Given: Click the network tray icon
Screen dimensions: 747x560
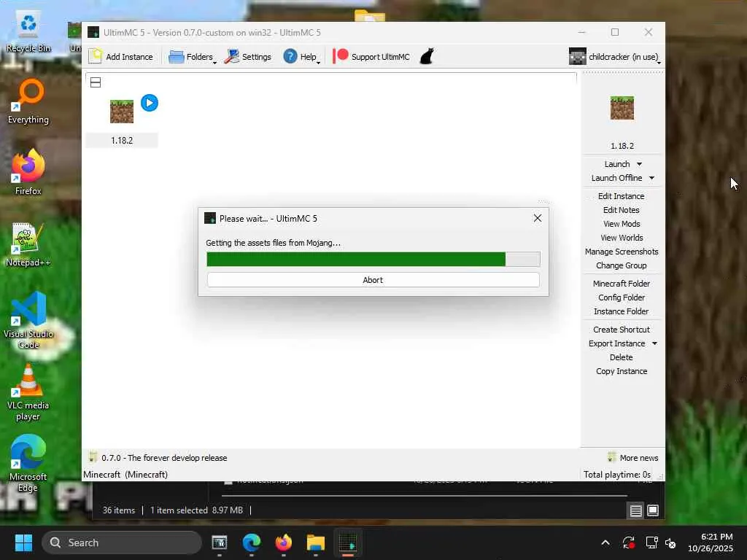Looking at the screenshot, I should coord(651,542).
